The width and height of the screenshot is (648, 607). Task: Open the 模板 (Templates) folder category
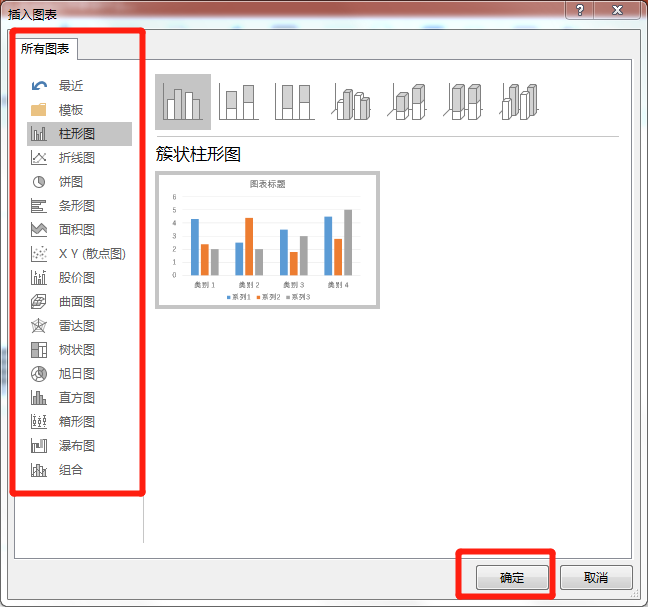pos(70,110)
